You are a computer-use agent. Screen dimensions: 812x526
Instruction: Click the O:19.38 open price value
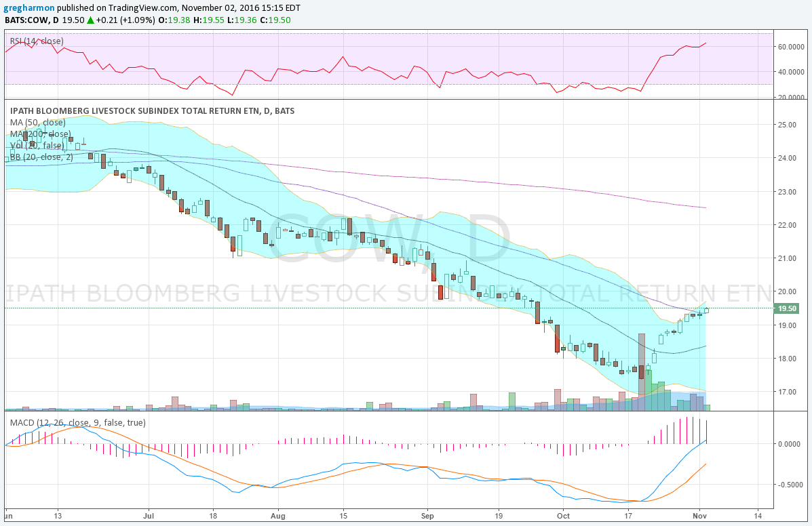[x=173, y=20]
